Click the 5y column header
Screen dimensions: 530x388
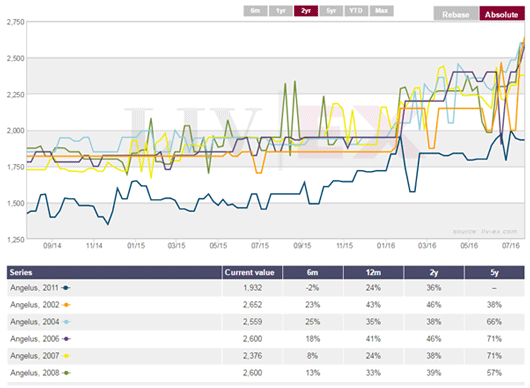tap(495, 272)
